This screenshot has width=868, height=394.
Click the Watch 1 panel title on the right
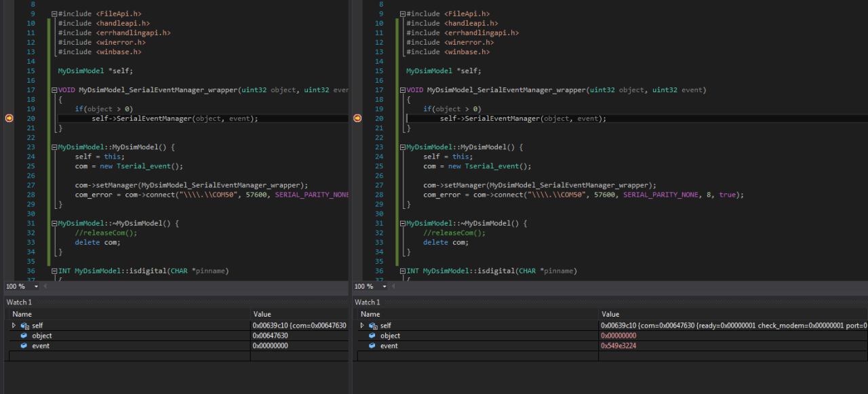(x=368, y=302)
